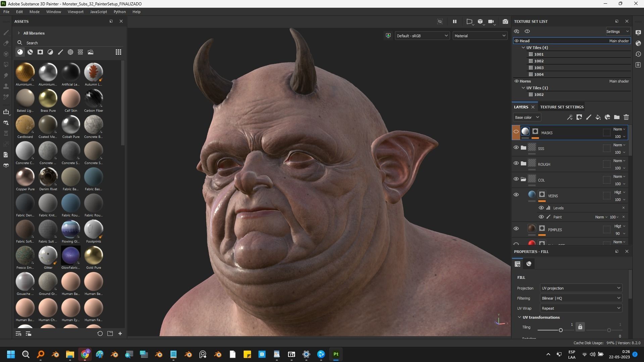Collapse the UV transformations section

pos(519,317)
